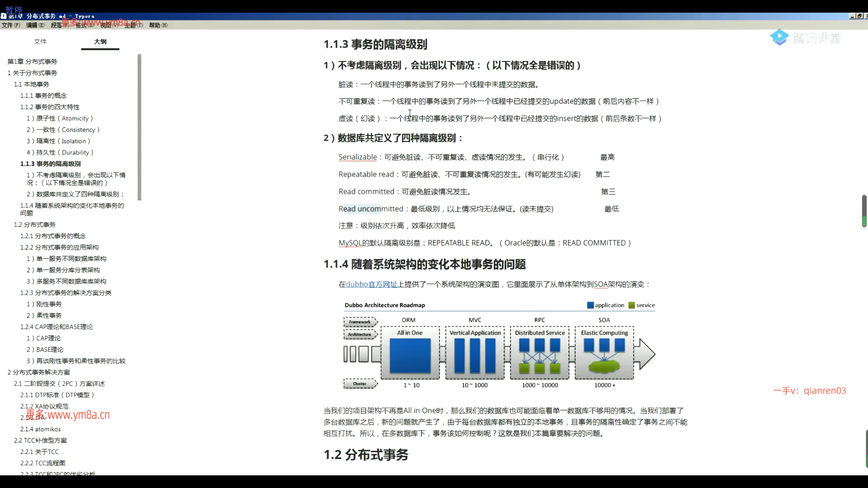Click the Tencent Classroom logo watermark

click(805, 38)
